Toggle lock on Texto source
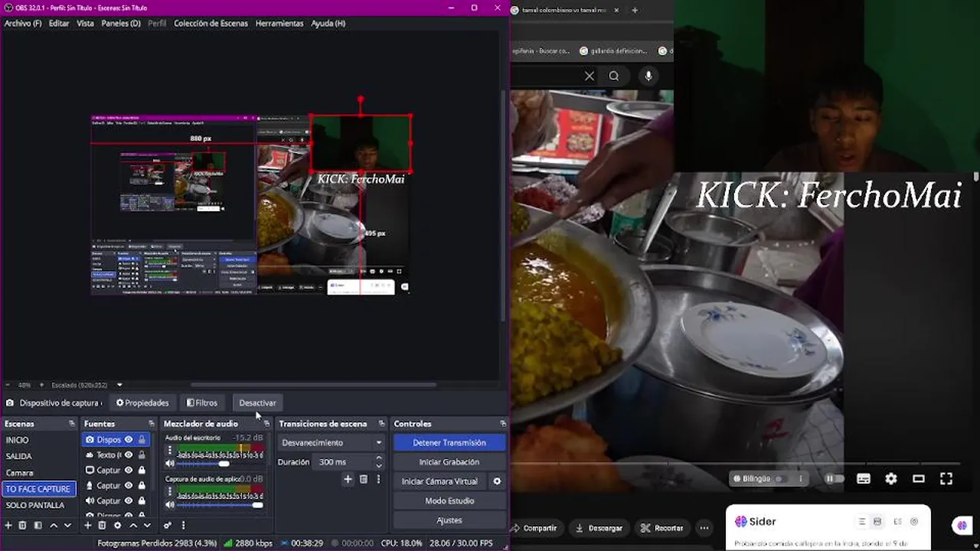The height and width of the screenshot is (551, 980). pyautogui.click(x=142, y=455)
